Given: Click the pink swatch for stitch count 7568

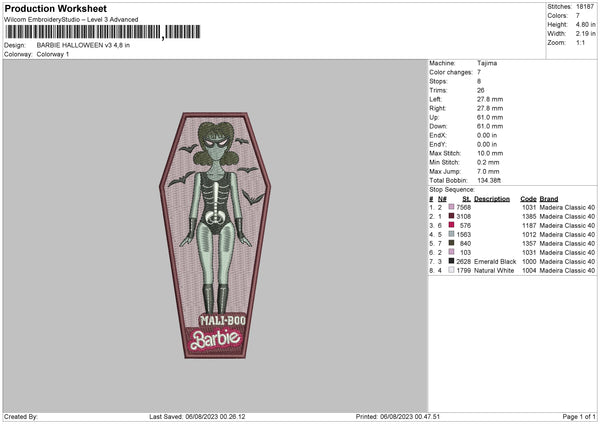Looking at the screenshot, I should point(452,207).
